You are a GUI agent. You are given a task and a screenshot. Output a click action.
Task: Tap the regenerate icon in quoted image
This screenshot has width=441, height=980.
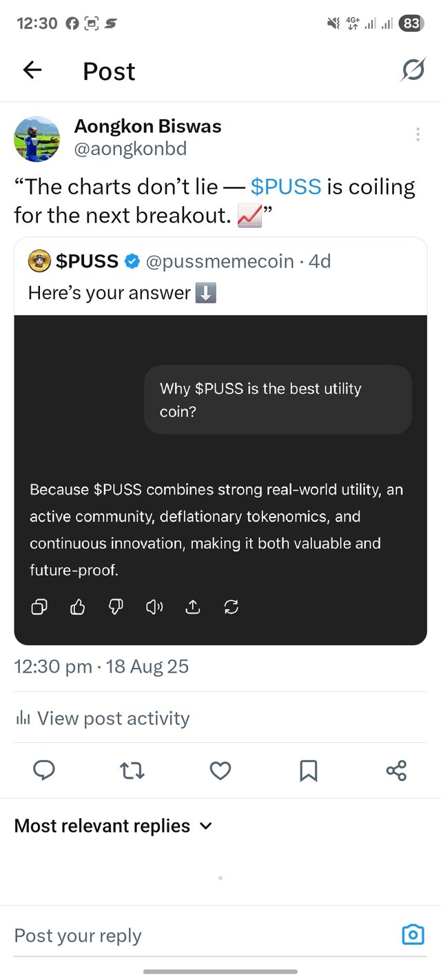[x=232, y=607]
